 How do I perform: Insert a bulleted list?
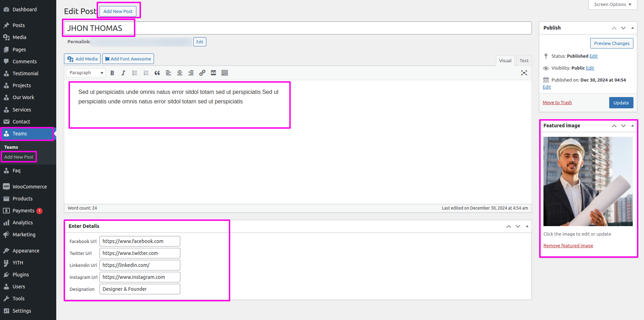(x=135, y=73)
